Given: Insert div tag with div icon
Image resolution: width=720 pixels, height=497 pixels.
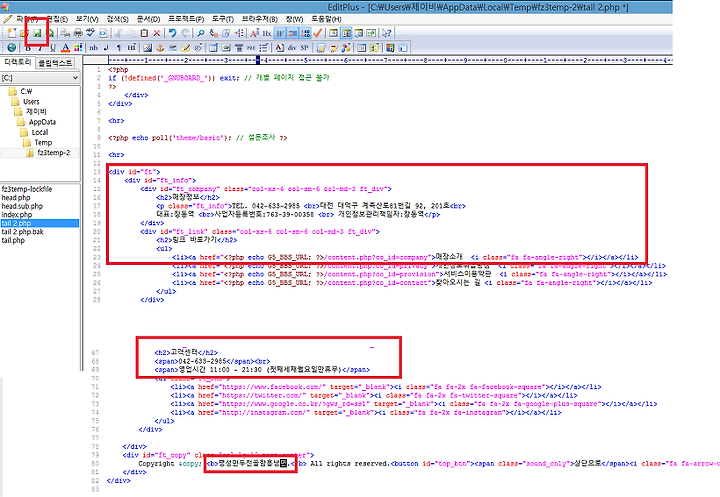Looking at the screenshot, I should pos(292,47).
